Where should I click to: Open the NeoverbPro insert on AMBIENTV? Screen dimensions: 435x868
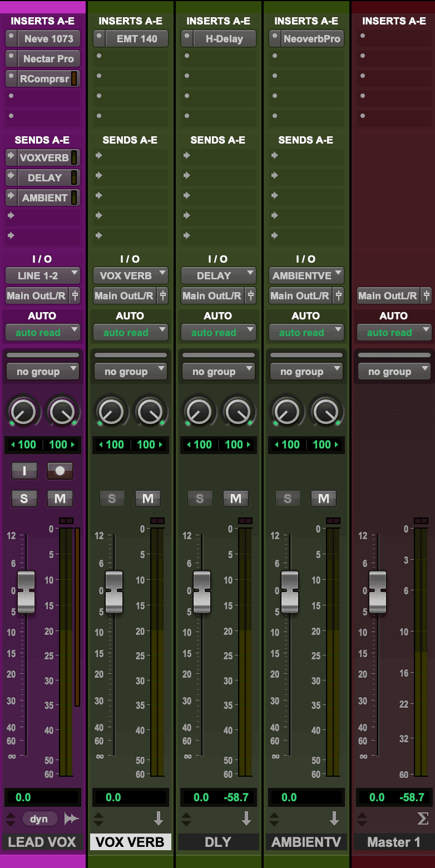[313, 39]
